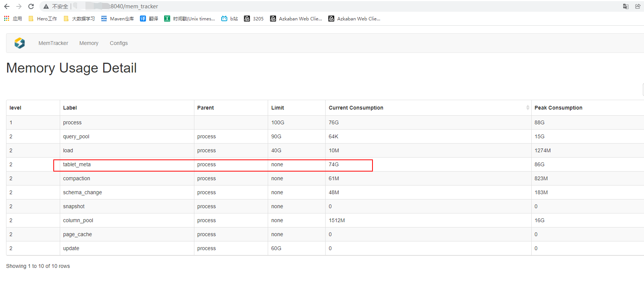Screen dimensions: 644x283
Task: Reload the mem_tracker page
Action: [31, 6]
